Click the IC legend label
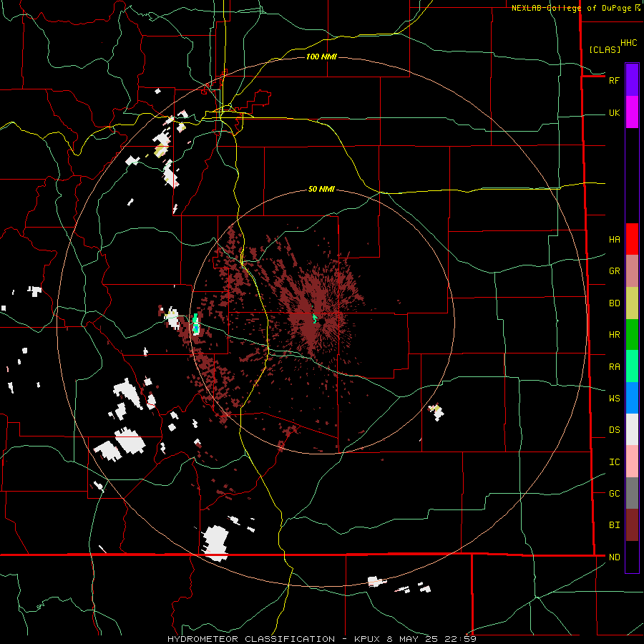The height and width of the screenshot is (644, 644). point(614,462)
